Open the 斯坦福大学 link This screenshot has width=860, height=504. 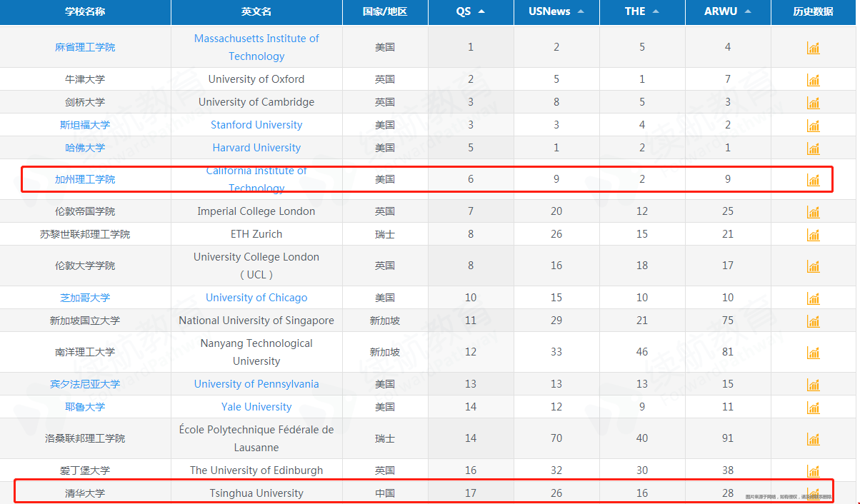click(85, 125)
